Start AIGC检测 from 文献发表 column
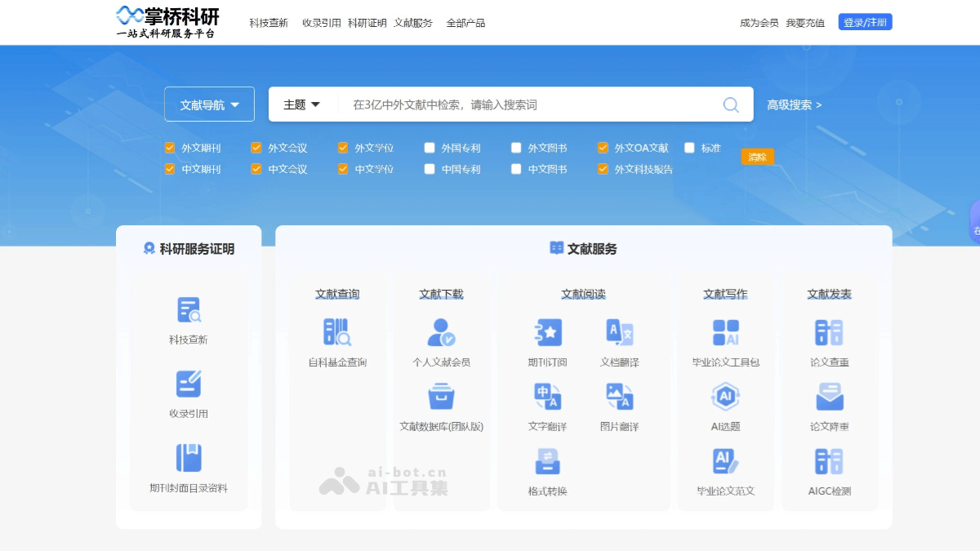980x551 pixels. coord(828,461)
